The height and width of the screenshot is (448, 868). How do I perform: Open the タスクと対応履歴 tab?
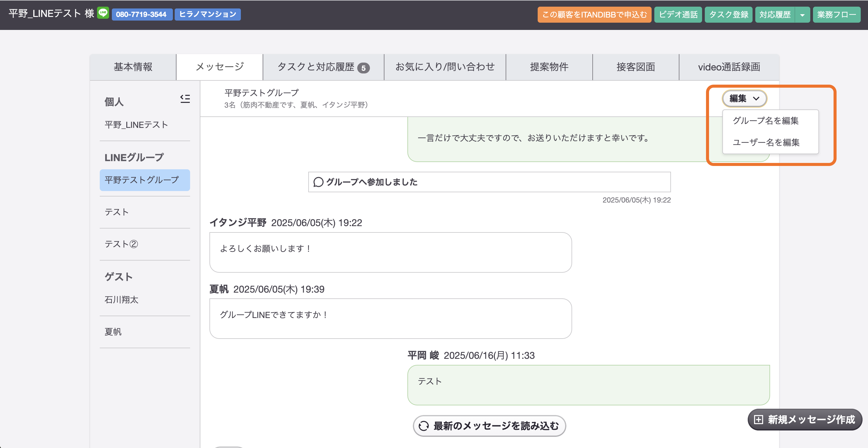pos(323,67)
